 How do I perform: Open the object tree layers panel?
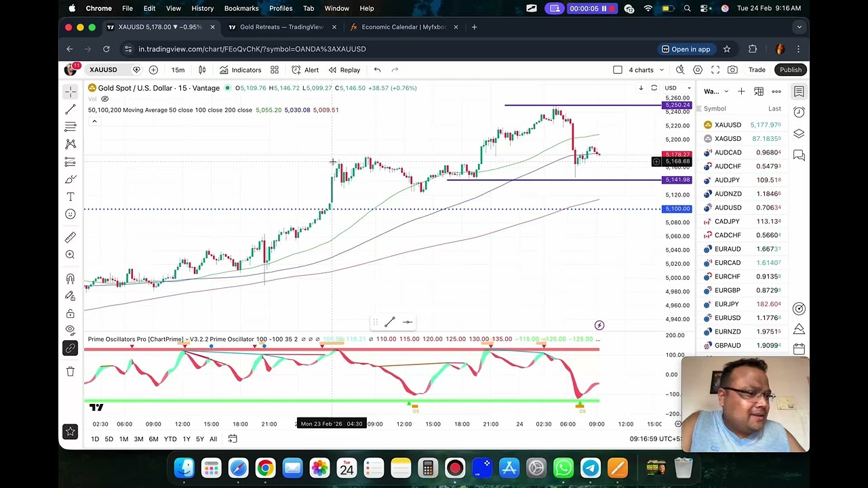click(799, 134)
